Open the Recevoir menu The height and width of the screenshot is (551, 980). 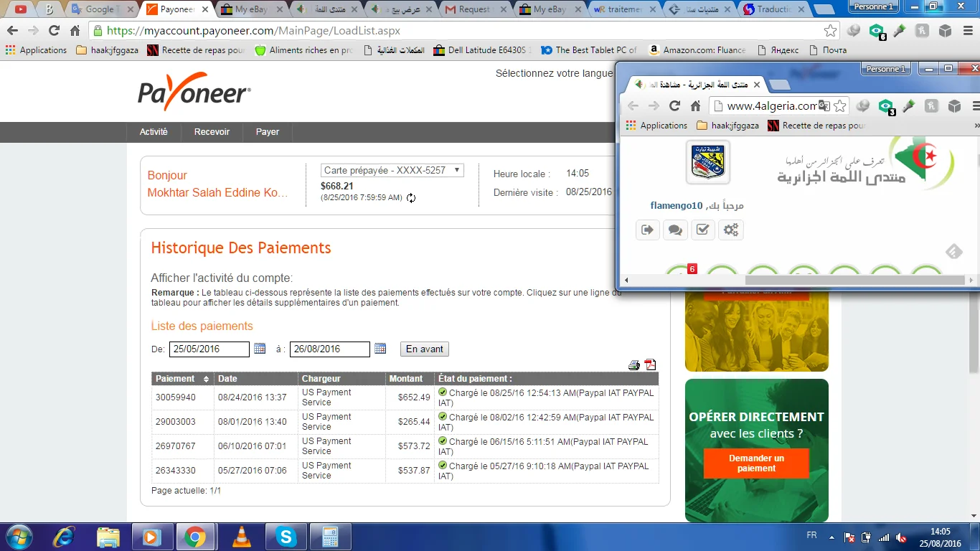coord(212,132)
